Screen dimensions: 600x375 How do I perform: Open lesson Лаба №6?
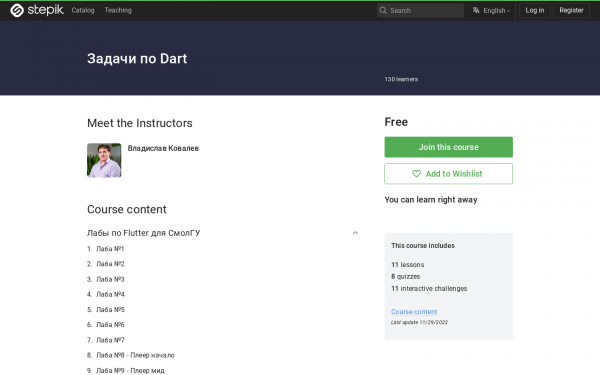[x=110, y=324]
